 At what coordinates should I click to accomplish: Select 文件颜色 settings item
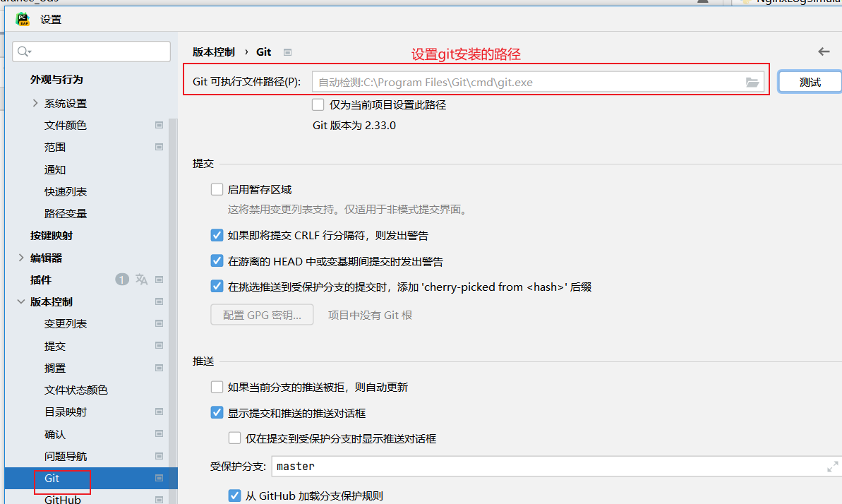pos(65,125)
